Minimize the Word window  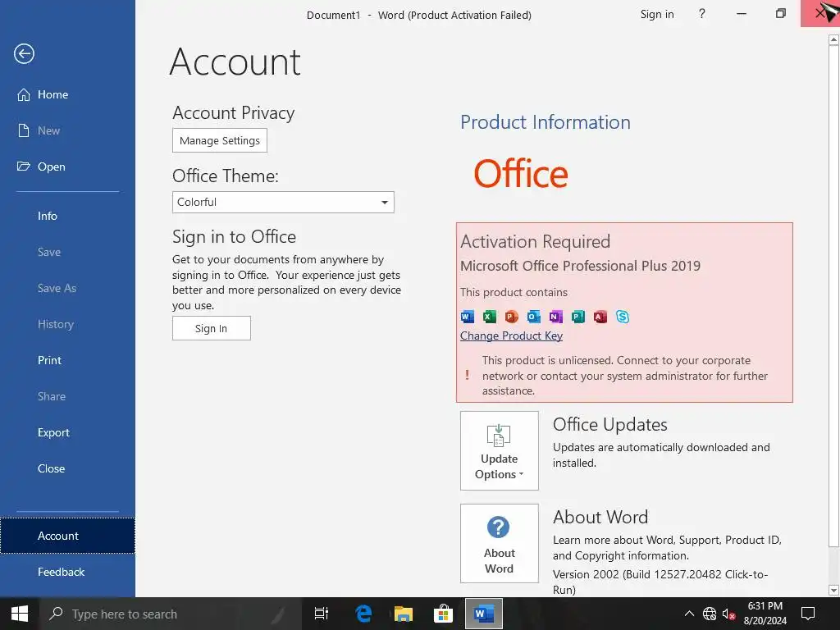click(x=742, y=14)
